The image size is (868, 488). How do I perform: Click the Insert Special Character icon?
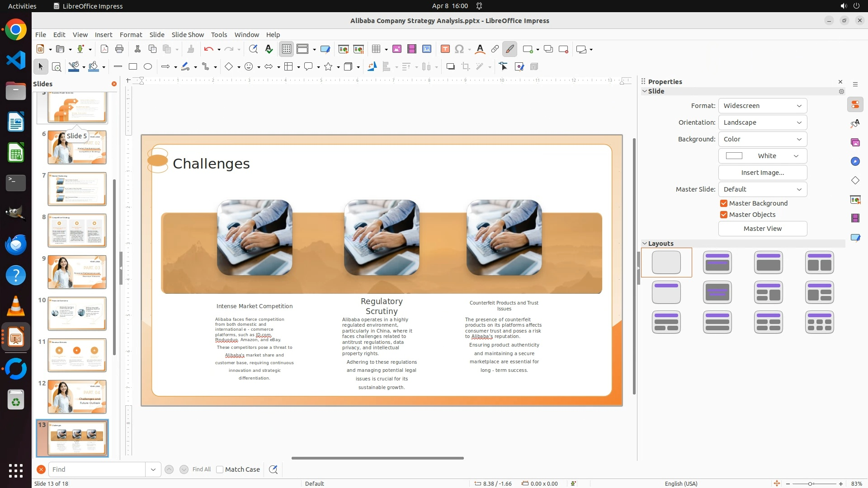click(459, 49)
